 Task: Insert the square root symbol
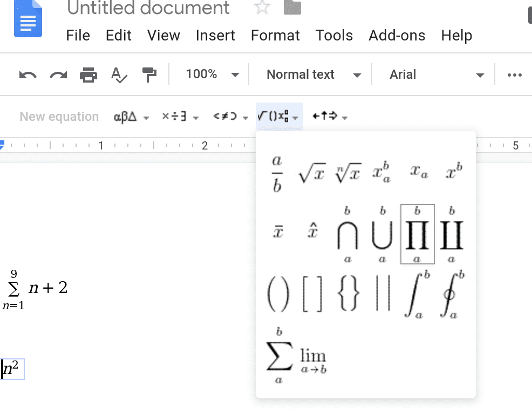click(x=311, y=174)
